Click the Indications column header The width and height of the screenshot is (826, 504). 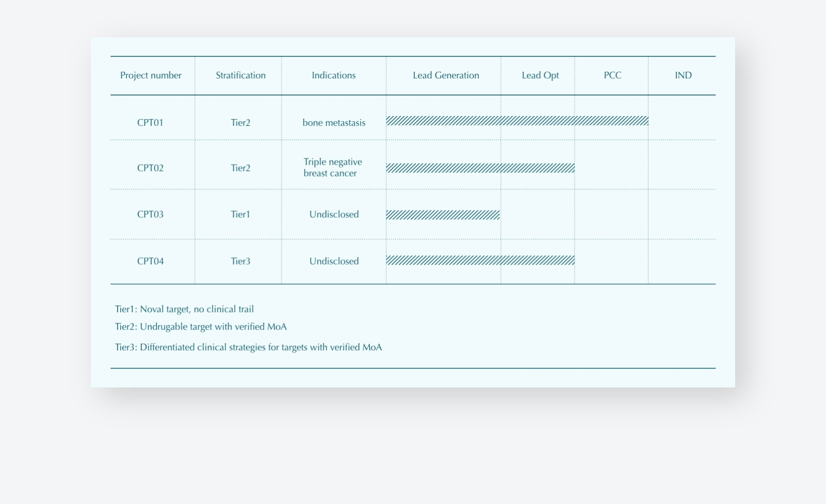point(333,75)
